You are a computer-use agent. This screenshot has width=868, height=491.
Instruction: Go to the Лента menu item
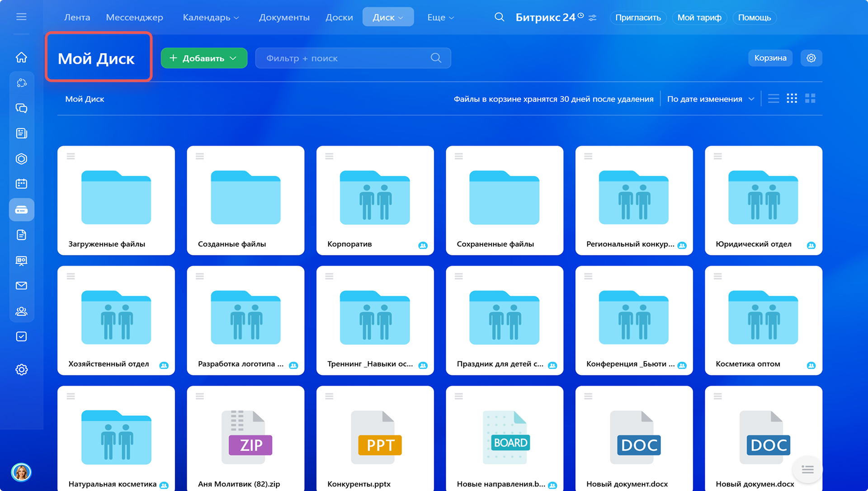tap(77, 17)
